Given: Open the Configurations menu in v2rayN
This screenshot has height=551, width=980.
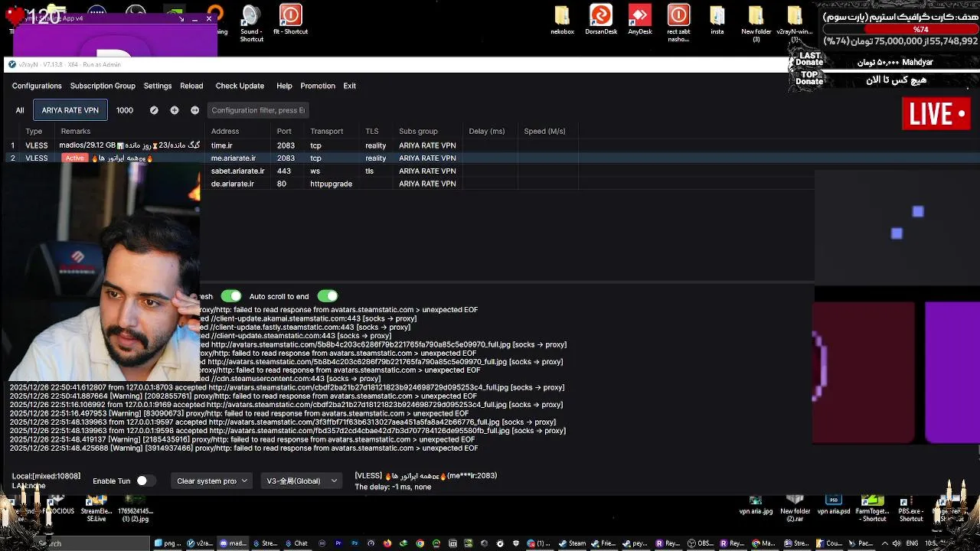Looking at the screenshot, I should point(37,86).
